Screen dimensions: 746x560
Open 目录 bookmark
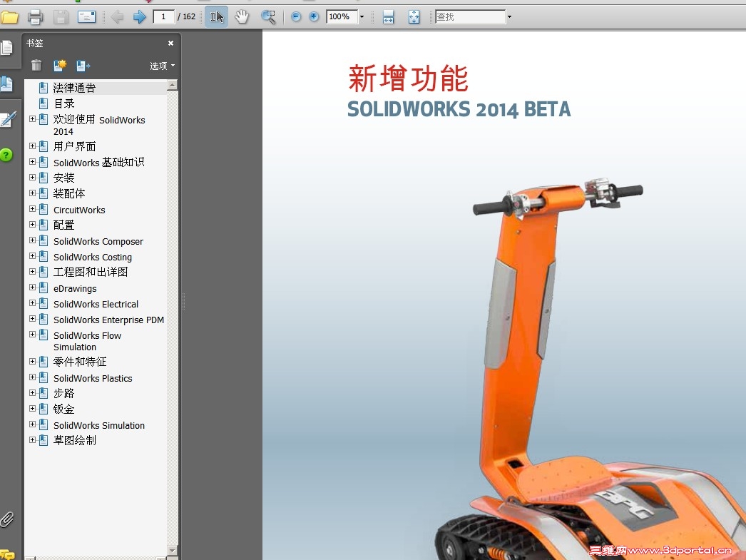pyautogui.click(x=63, y=103)
